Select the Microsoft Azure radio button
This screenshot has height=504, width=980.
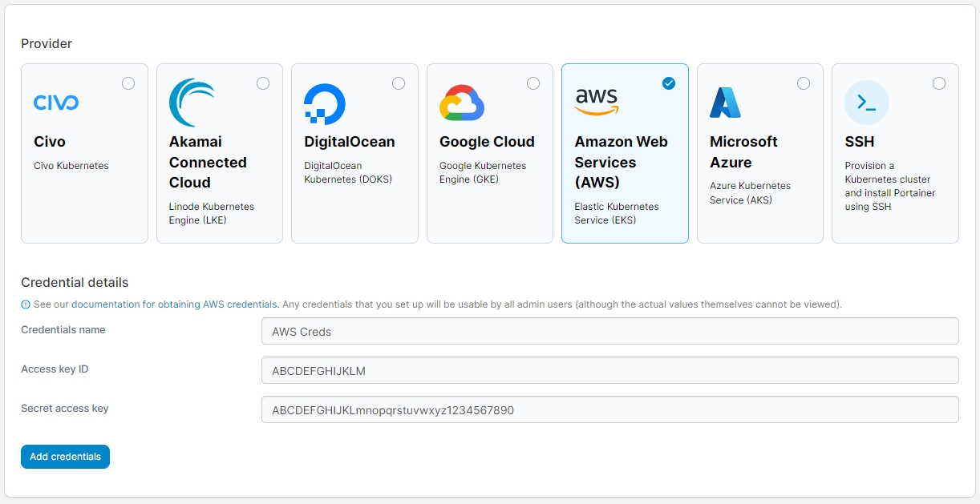pos(804,83)
